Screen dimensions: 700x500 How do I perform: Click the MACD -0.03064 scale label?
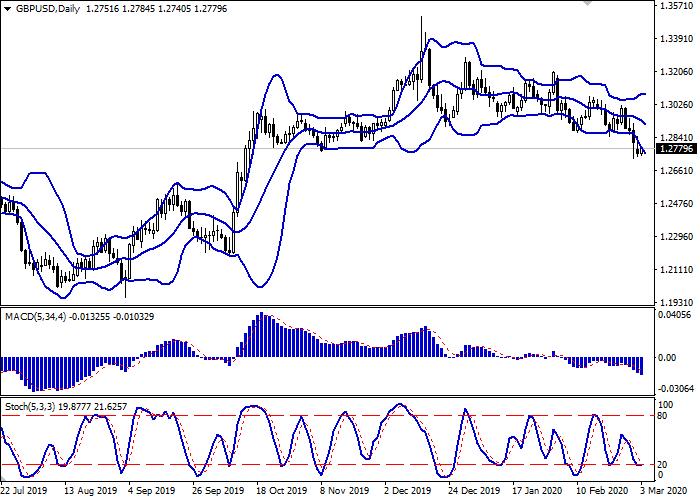[x=675, y=389]
